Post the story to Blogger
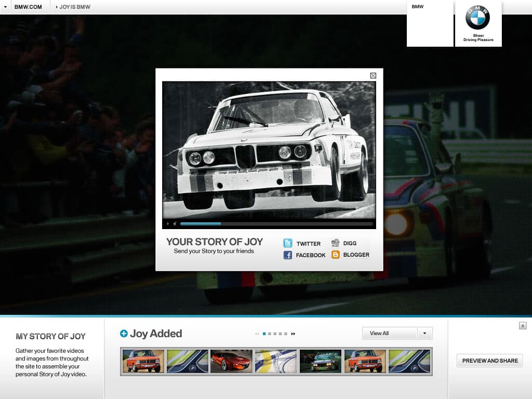Screen dimensions: 532x399 pos(335,255)
